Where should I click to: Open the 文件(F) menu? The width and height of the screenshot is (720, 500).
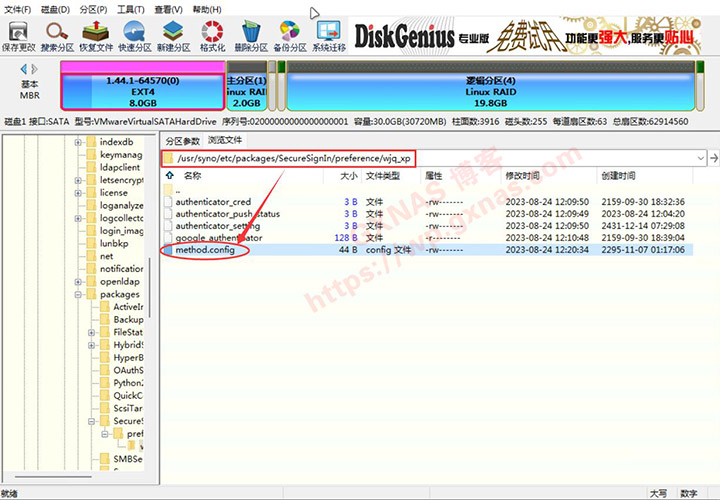[x=18, y=9]
